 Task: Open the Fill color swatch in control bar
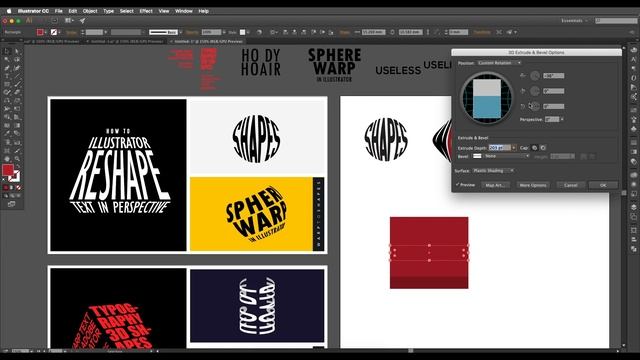click(x=40, y=32)
